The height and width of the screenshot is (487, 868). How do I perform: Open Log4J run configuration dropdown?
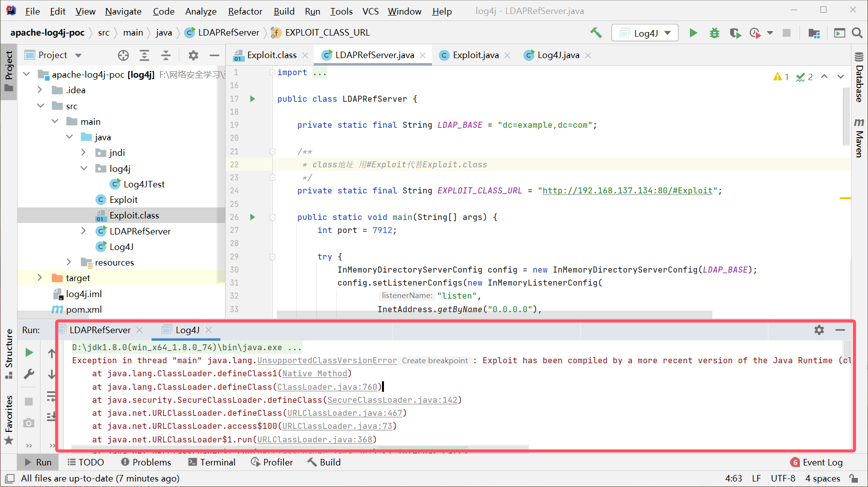tap(645, 33)
